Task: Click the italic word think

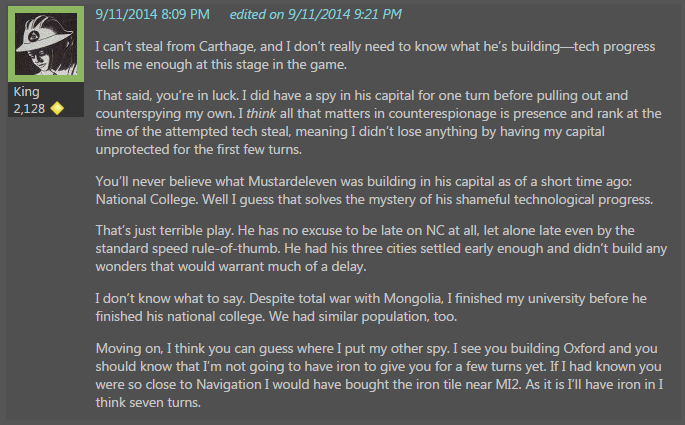Action: coord(261,114)
